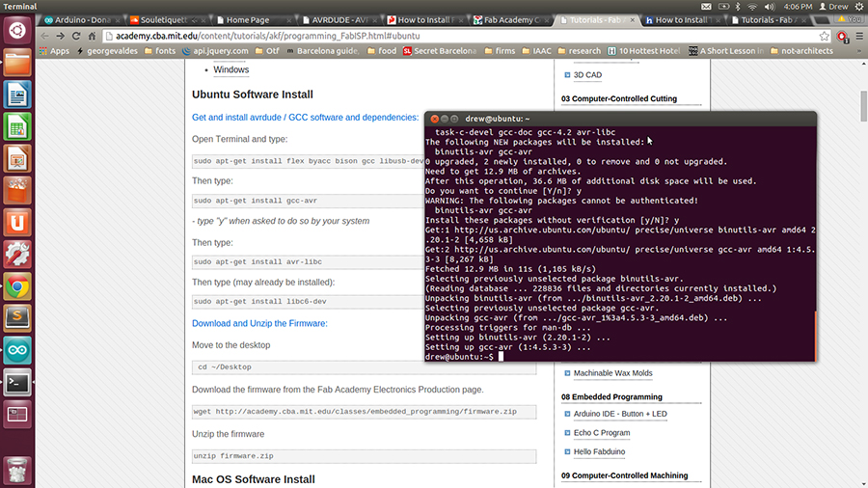Click the terminal window scrollbar

click(815, 336)
